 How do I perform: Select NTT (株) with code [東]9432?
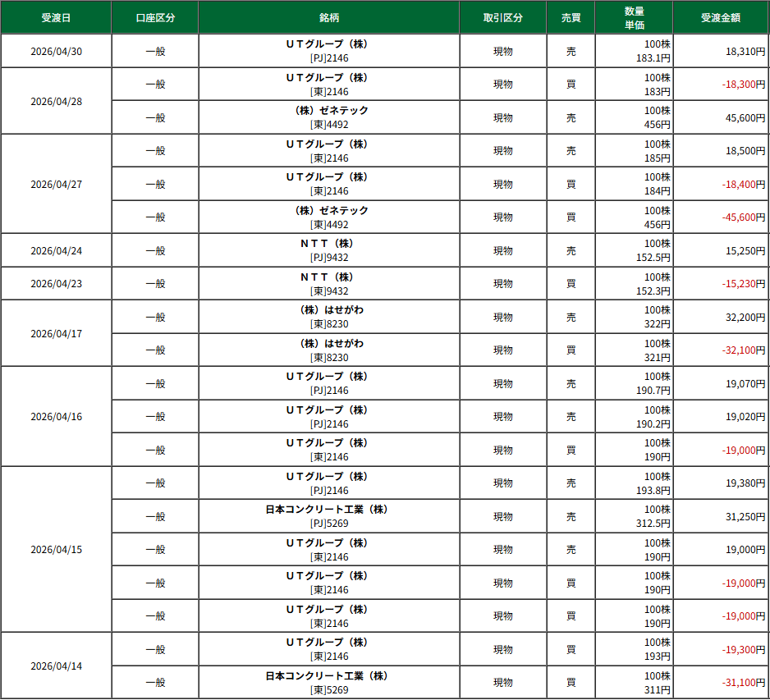329,284
